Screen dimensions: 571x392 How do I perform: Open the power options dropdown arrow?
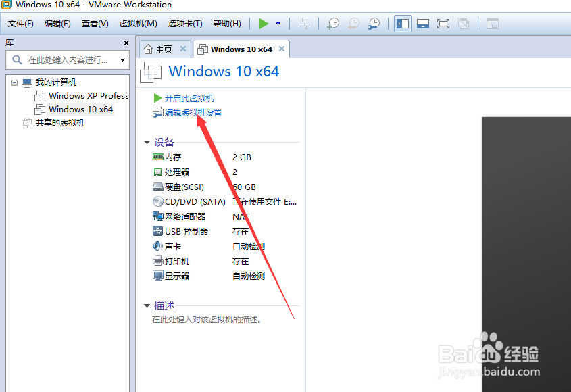point(278,24)
